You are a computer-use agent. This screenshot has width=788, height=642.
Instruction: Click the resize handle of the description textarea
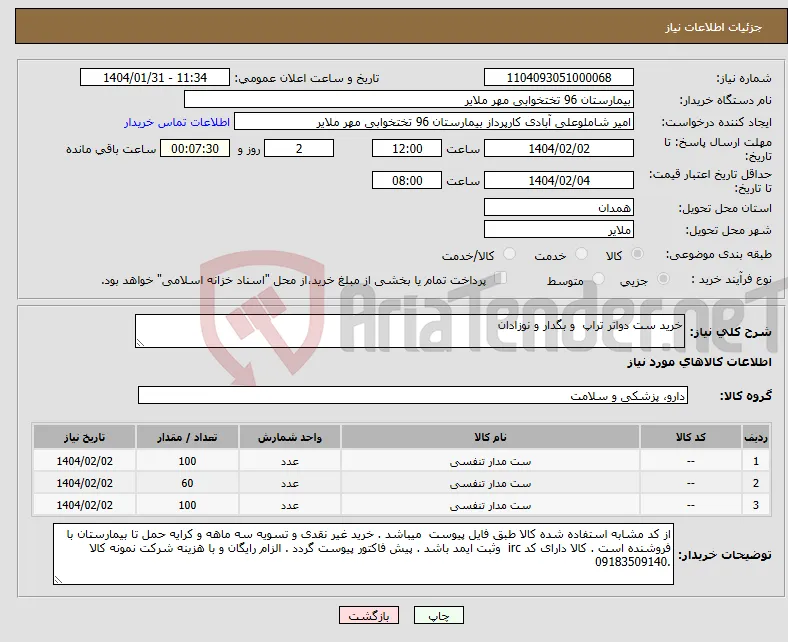(140, 342)
